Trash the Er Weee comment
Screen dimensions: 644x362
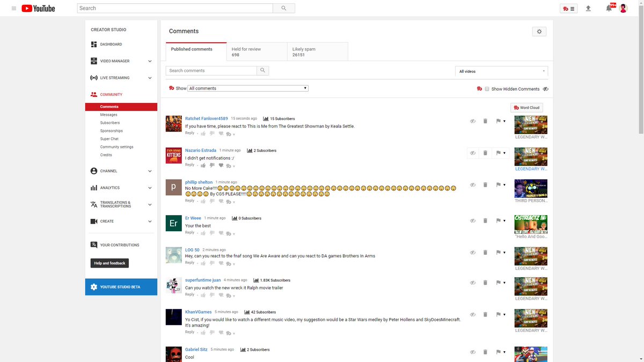pyautogui.click(x=485, y=220)
